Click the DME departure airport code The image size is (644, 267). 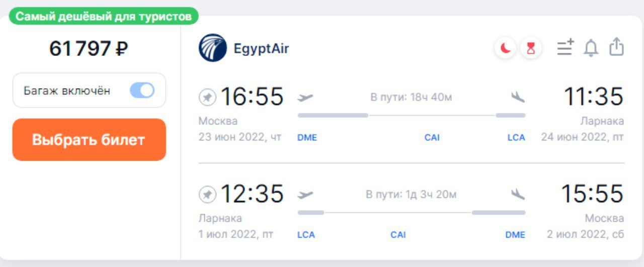click(307, 138)
